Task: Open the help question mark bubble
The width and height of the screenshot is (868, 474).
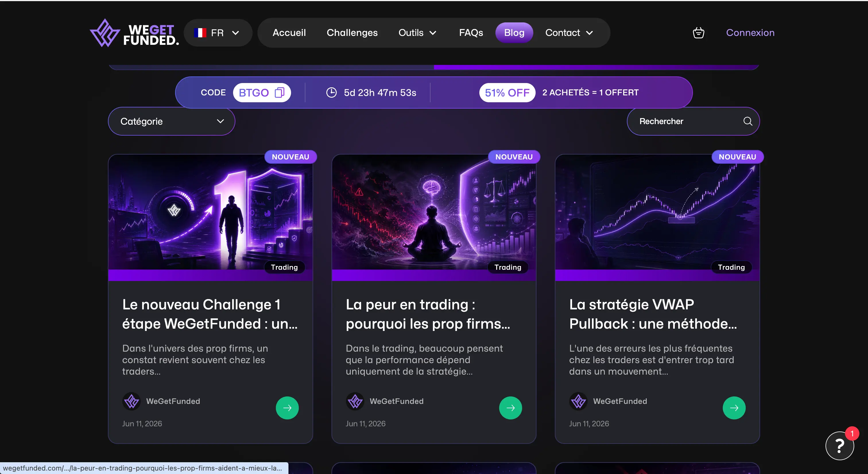Action: [x=840, y=446]
